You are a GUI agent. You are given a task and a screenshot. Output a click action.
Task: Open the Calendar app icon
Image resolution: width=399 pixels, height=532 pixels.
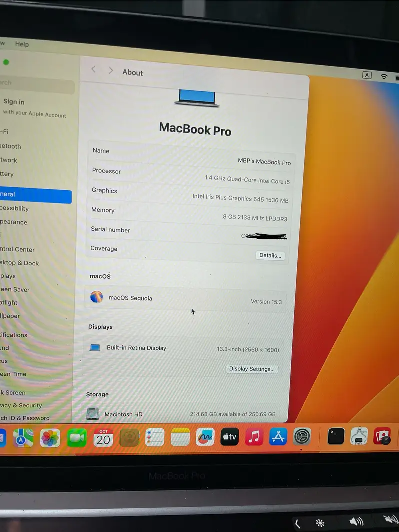(103, 438)
